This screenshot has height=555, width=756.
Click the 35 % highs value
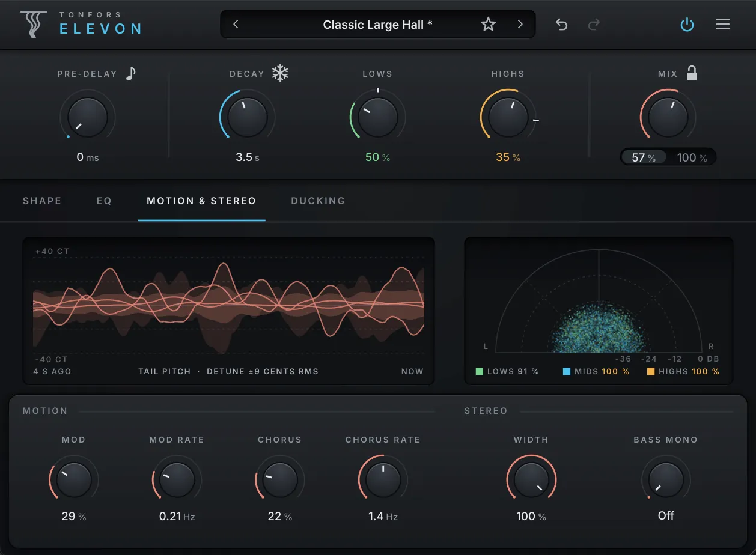(508, 157)
